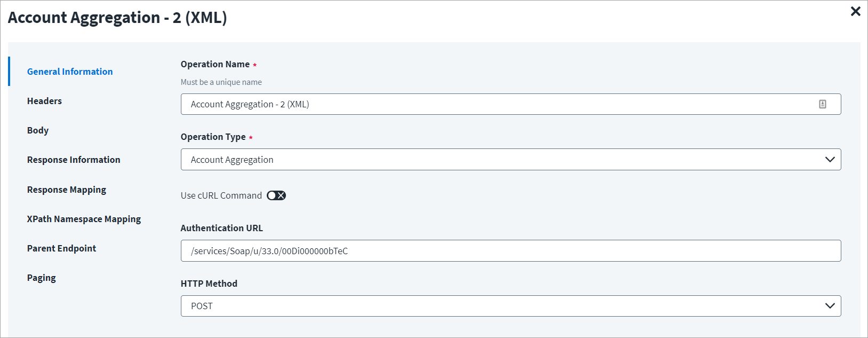
Task: Click the chevron arrow beside Account Aggregation
Action: click(x=830, y=160)
